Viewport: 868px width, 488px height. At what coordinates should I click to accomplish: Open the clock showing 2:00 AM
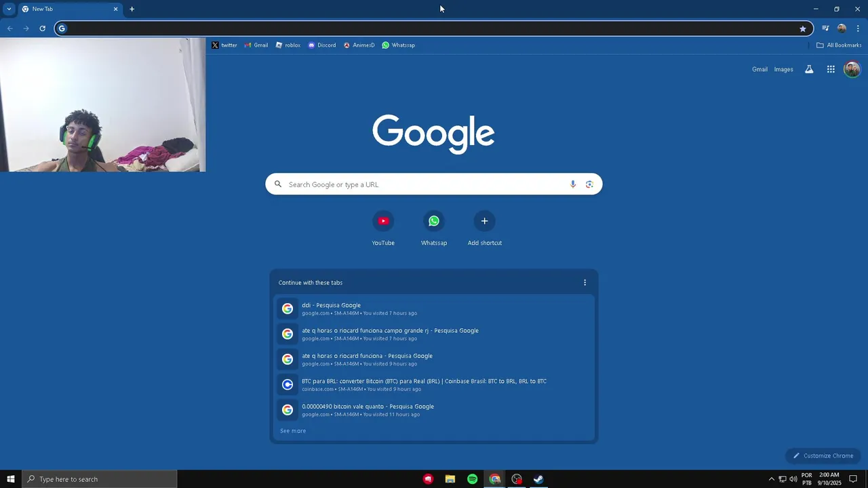click(x=829, y=479)
